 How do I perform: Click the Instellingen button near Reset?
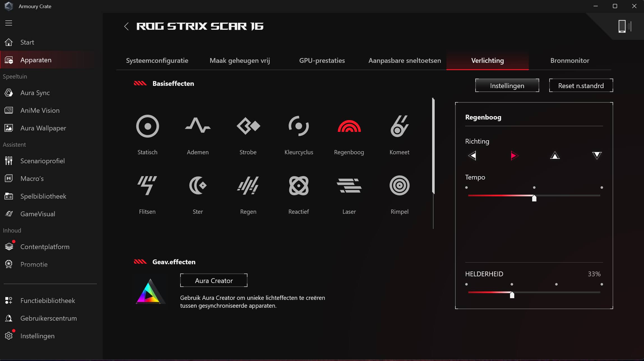pos(507,86)
